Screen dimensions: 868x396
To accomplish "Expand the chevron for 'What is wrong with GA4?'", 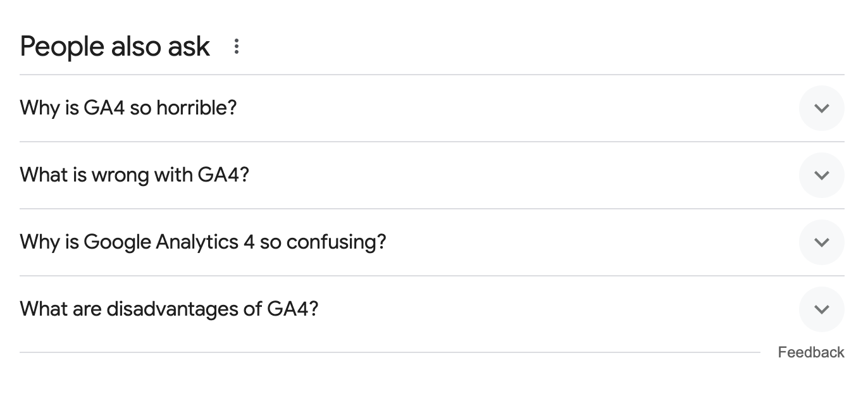I will (x=821, y=175).
